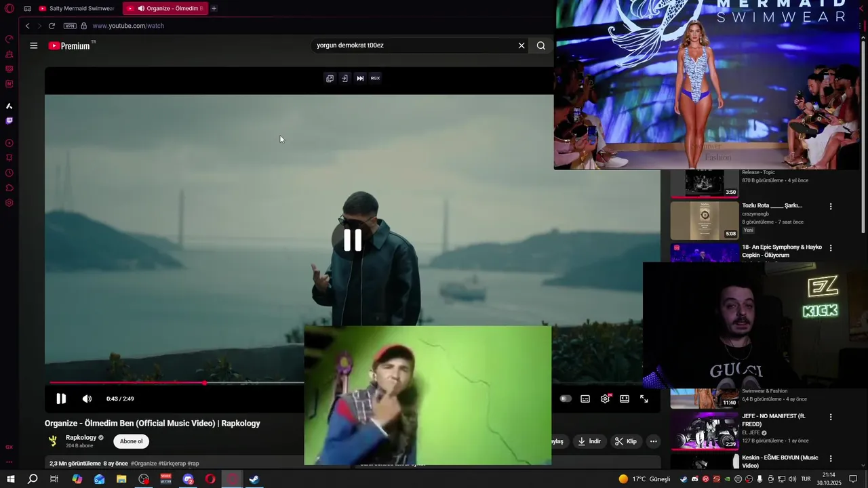Open options menu for 18- An Epic Symphony
868x488 pixels.
pos(831,248)
